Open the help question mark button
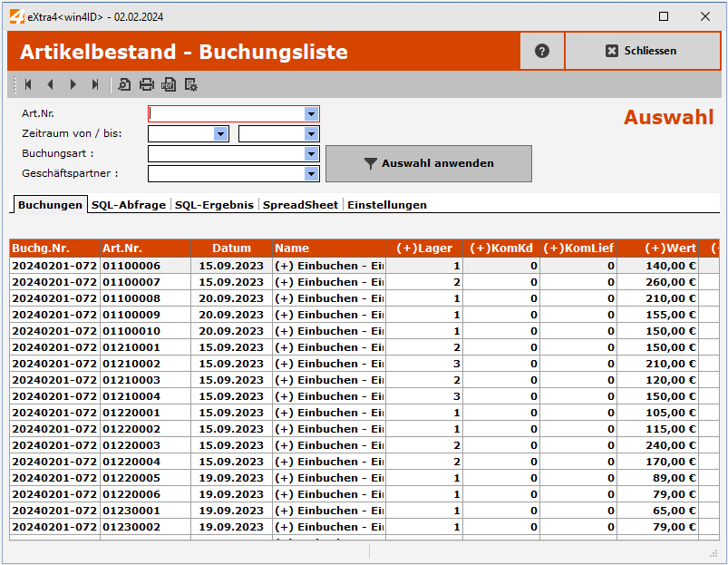Screen dimensions: 728x565 [x=541, y=51]
